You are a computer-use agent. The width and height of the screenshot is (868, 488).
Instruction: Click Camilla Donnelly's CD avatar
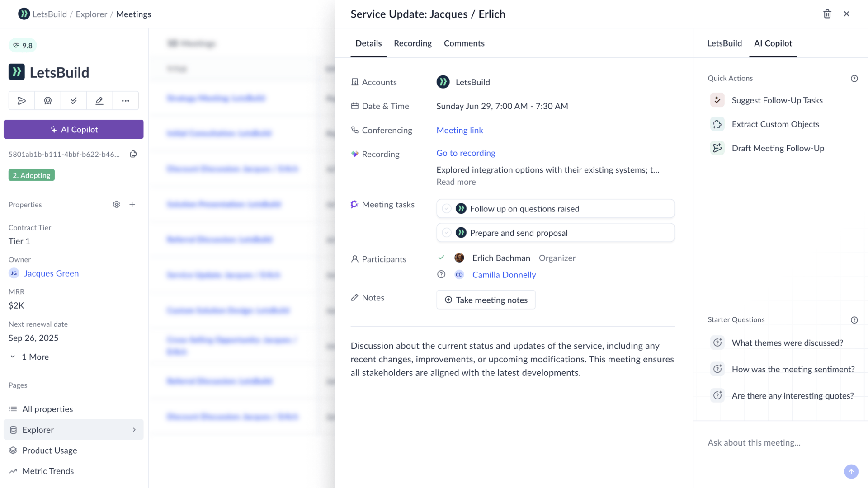point(459,274)
